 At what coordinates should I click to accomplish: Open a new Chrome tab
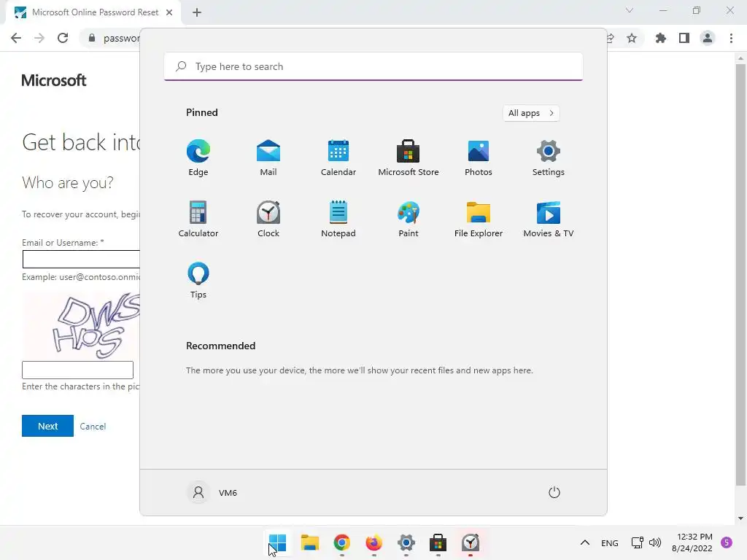(x=197, y=13)
